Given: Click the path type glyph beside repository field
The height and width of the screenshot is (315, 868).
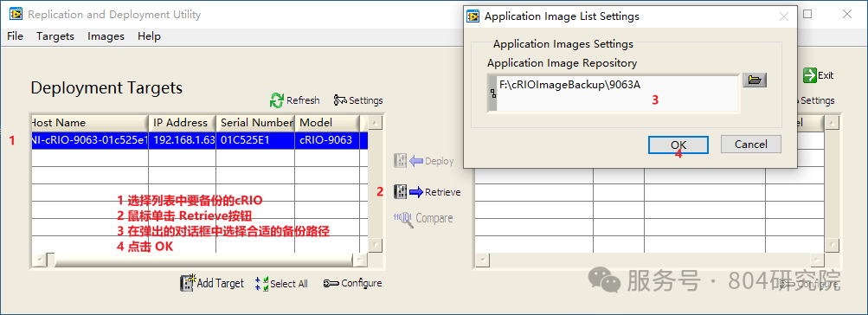Looking at the screenshot, I should point(492,93).
